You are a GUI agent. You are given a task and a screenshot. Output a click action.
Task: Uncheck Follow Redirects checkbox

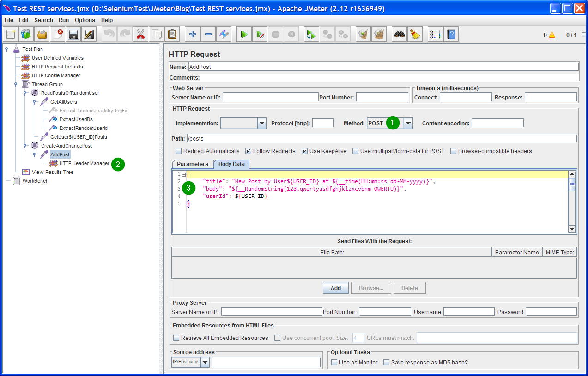point(248,151)
